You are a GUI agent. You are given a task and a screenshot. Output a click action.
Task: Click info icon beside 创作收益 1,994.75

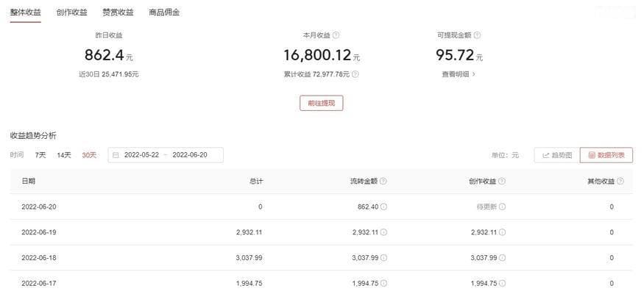point(502,283)
